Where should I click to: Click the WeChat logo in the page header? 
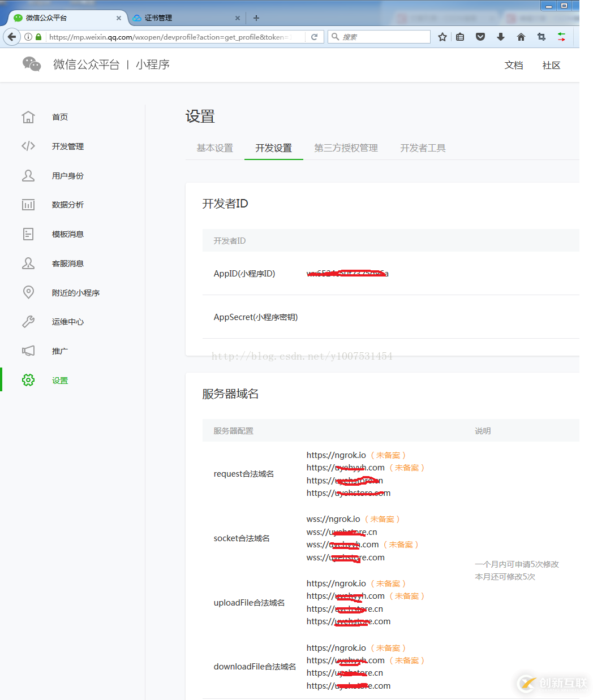tap(32, 64)
